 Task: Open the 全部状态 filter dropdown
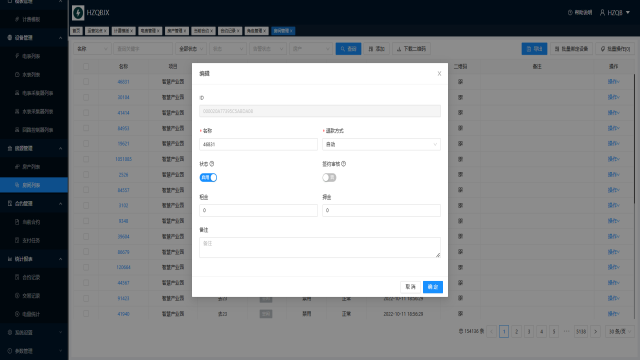coord(191,49)
